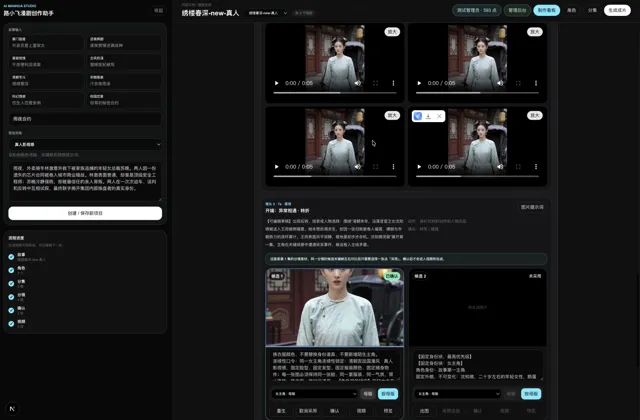Open the project selector dropdown beside the title
Image resolution: width=640 pixels, height=420 pixels.
[x=267, y=13]
